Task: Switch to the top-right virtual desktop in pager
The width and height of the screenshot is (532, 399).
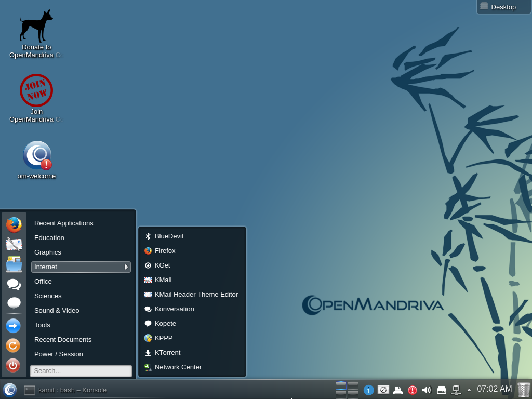Action: tap(353, 385)
